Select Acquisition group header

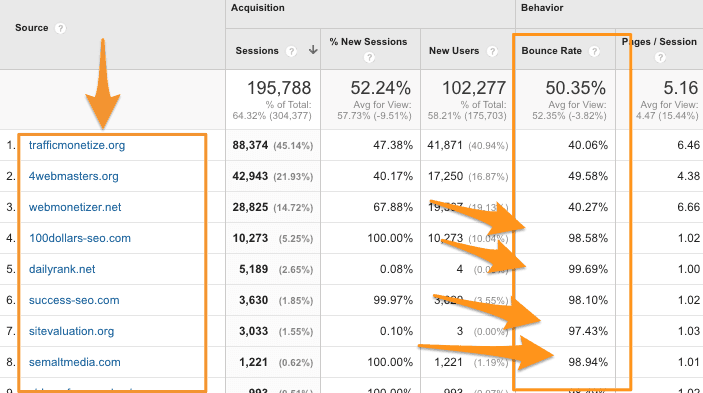(258, 8)
